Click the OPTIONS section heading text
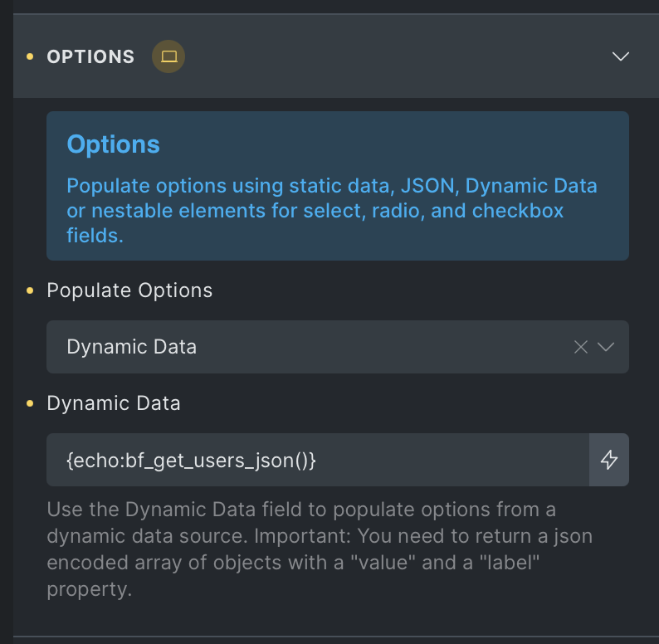Viewport: 659px width, 644px height. pos(90,56)
